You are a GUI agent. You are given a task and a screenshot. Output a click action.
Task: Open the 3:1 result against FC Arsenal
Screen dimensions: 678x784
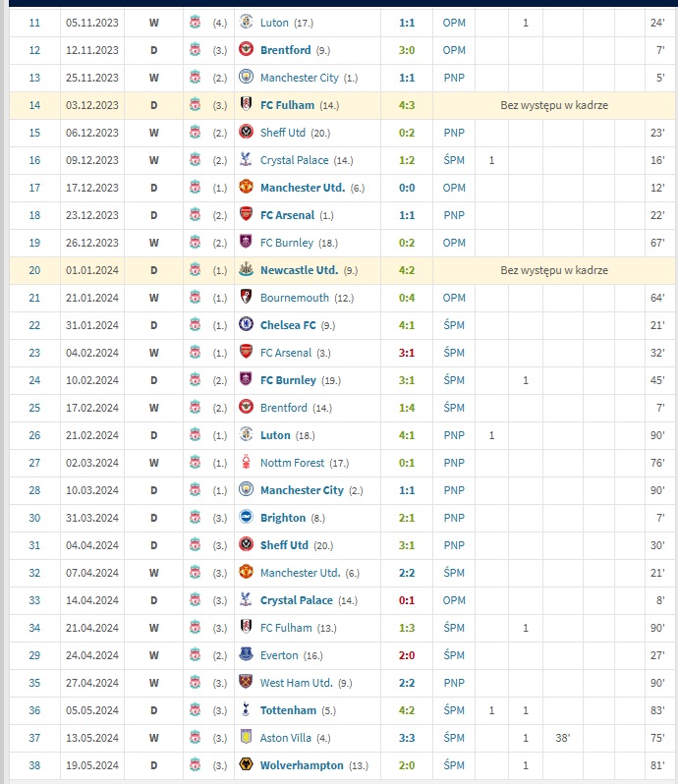[x=407, y=353]
